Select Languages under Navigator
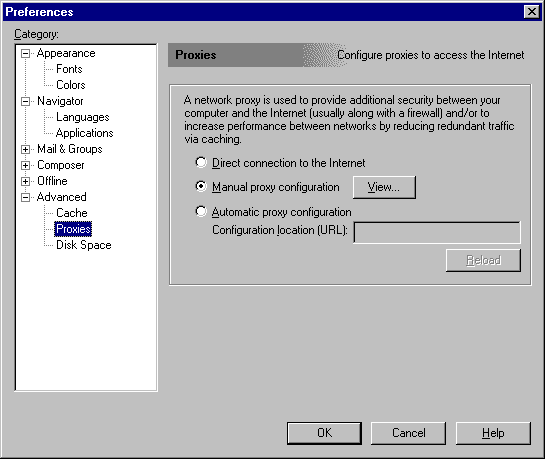The height and width of the screenshot is (459, 545). (83, 117)
